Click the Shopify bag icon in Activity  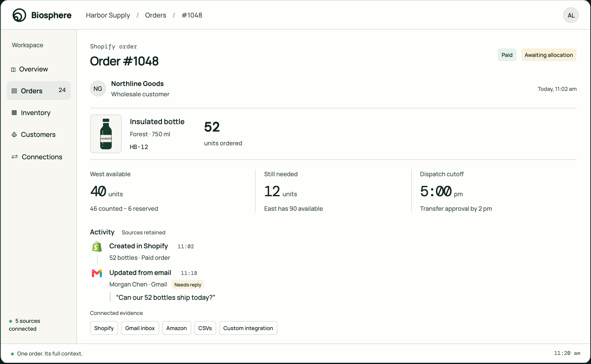tap(97, 247)
